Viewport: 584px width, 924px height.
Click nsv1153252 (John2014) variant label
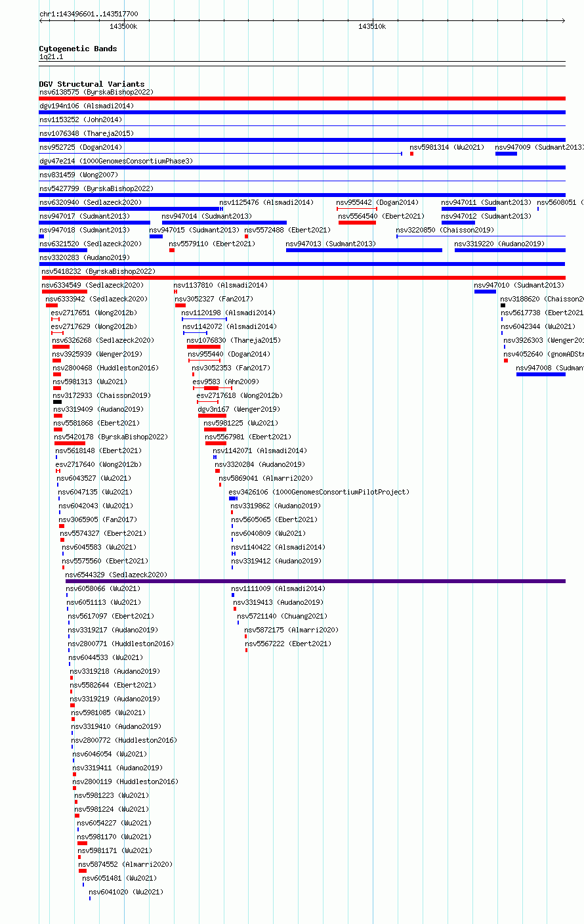[81, 120]
